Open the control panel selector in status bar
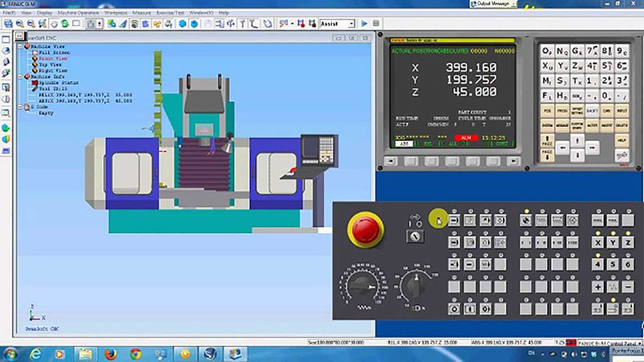 pos(610,343)
